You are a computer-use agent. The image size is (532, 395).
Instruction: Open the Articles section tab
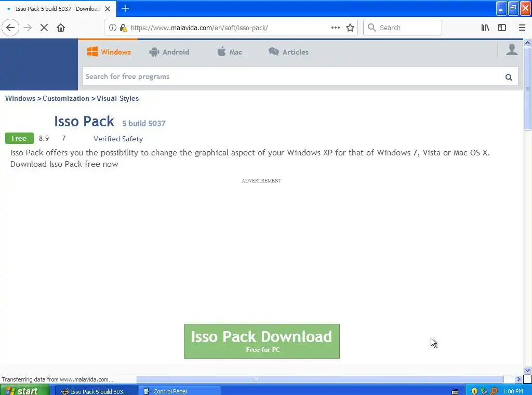tap(288, 52)
